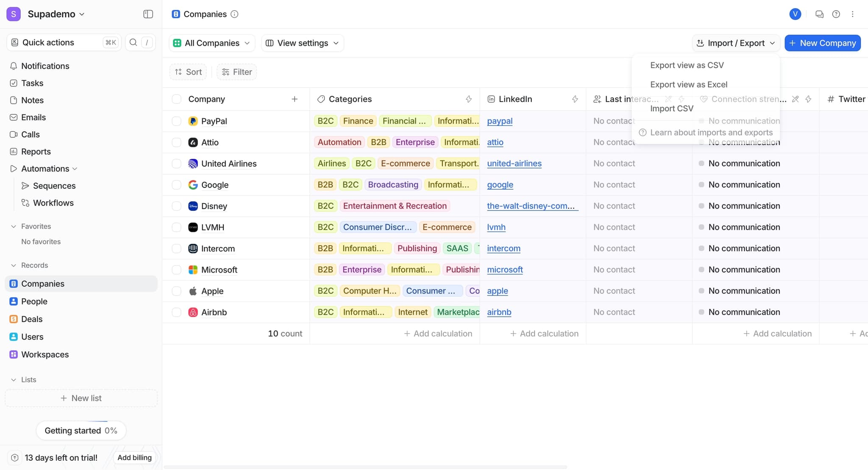868x470 pixels.
Task: Check the PayPal row checkbox
Action: [x=176, y=121]
